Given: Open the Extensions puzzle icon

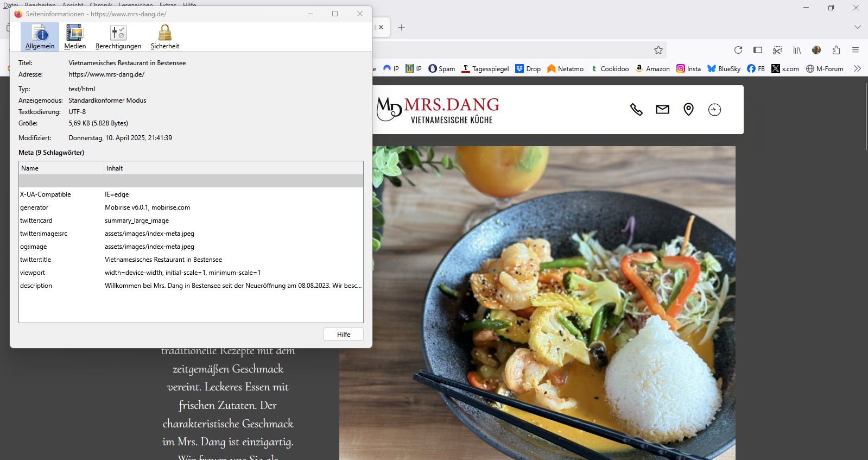Looking at the screenshot, I should [x=836, y=50].
